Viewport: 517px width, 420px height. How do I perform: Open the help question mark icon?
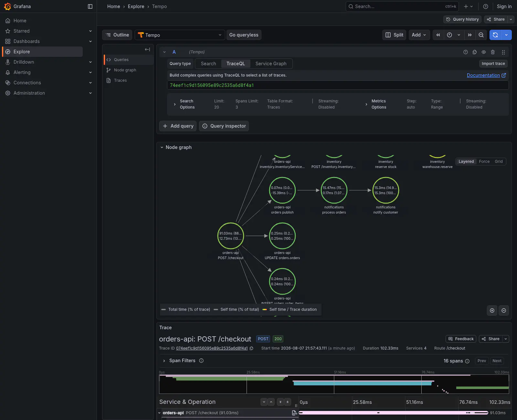click(x=485, y=6)
